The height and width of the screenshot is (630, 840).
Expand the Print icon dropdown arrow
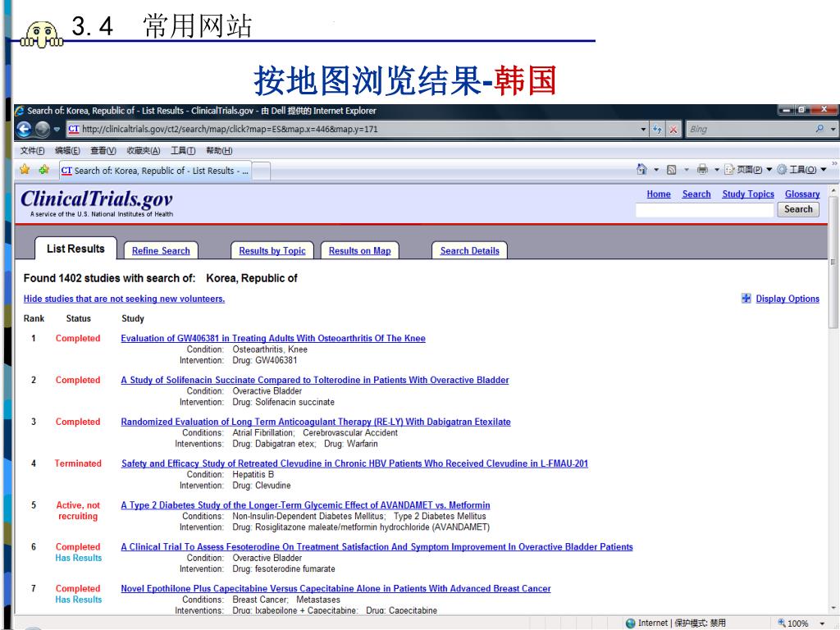pos(717,170)
